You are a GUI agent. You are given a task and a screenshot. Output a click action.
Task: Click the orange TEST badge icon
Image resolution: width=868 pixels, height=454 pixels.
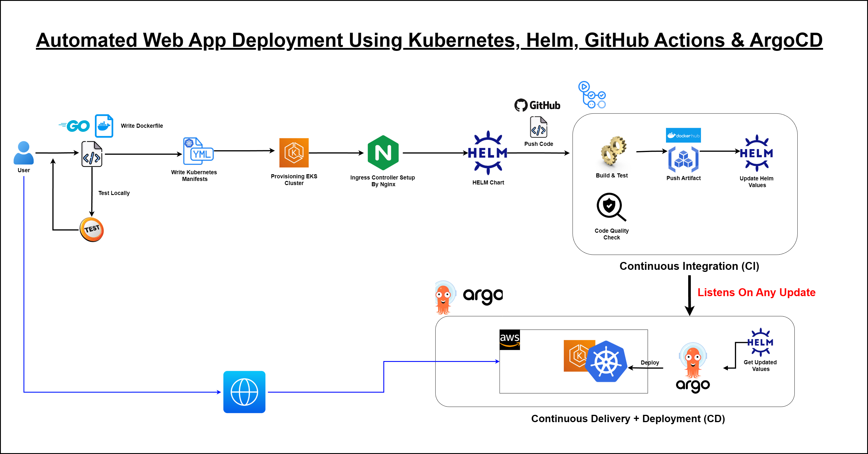click(92, 229)
